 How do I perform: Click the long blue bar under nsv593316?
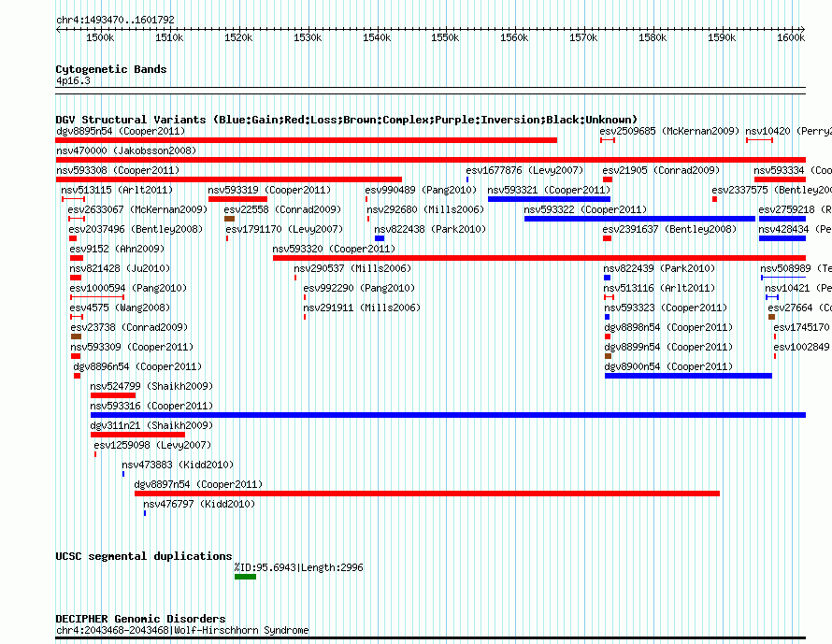point(448,415)
